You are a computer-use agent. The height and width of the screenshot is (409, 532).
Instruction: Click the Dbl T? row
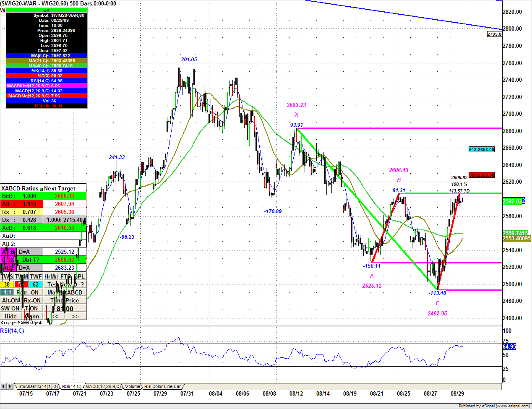coord(30,260)
